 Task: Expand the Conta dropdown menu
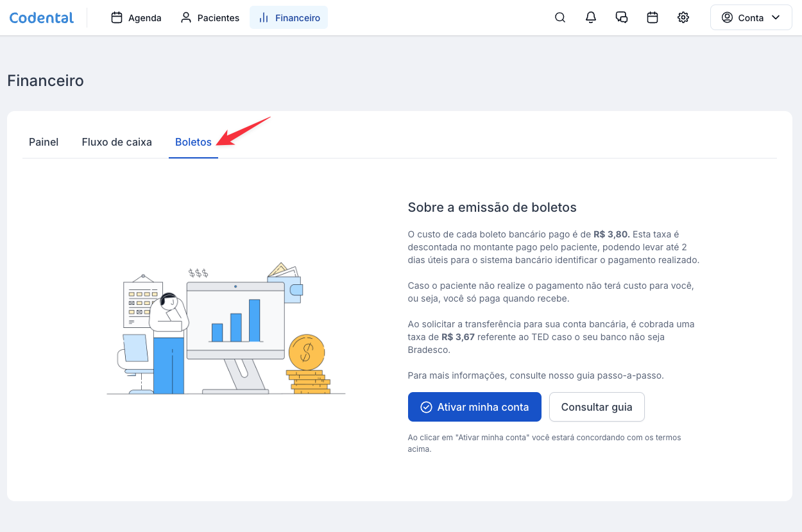[x=751, y=18]
